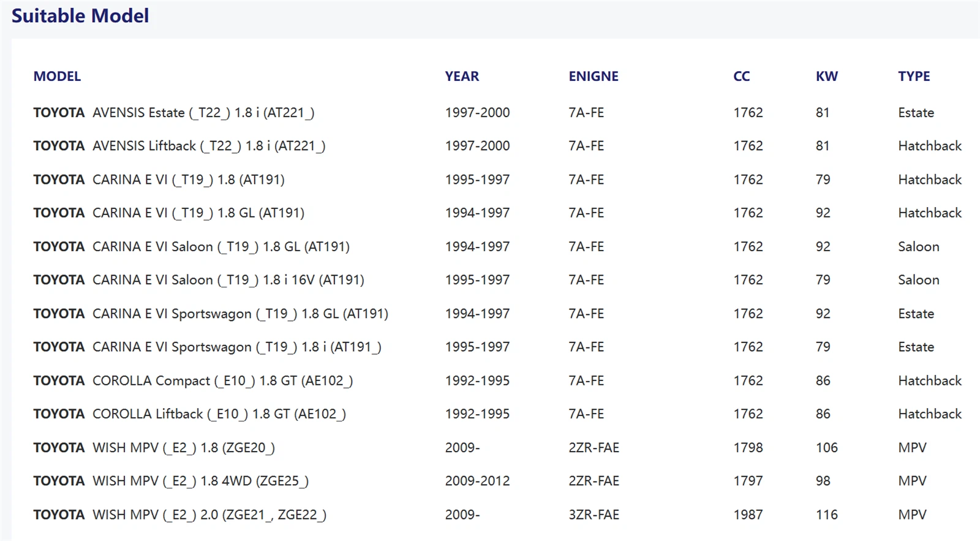The image size is (980, 541).
Task: Click Estate type in AVENSIS Estate row
Action: 916,113
